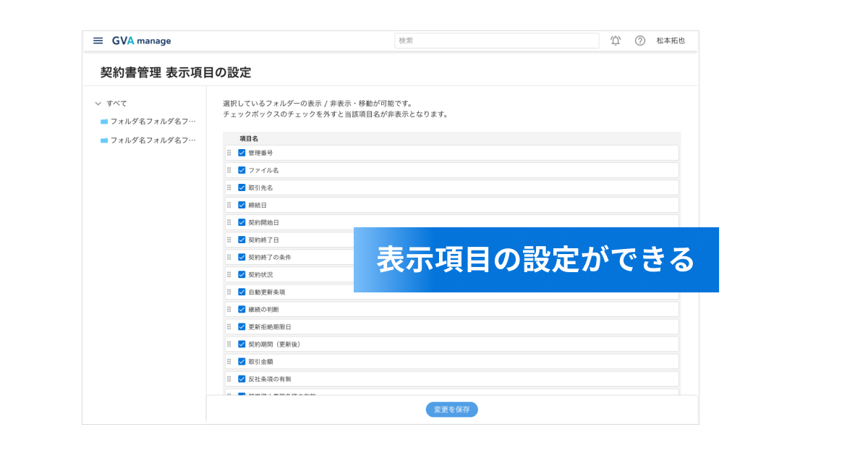
Task: Toggle the 反社条項の有無 checkbox
Action: coord(242,379)
